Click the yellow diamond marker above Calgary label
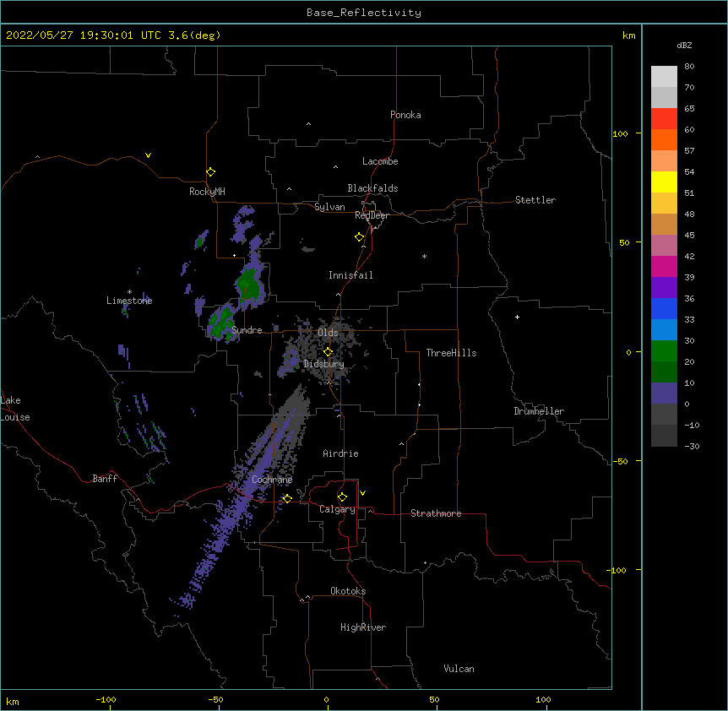 point(342,497)
